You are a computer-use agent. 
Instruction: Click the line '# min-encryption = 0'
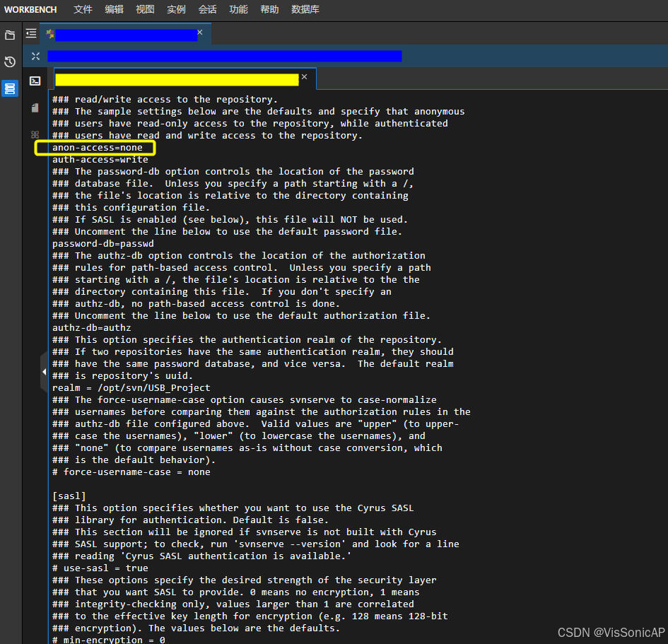pyautogui.click(x=109, y=639)
